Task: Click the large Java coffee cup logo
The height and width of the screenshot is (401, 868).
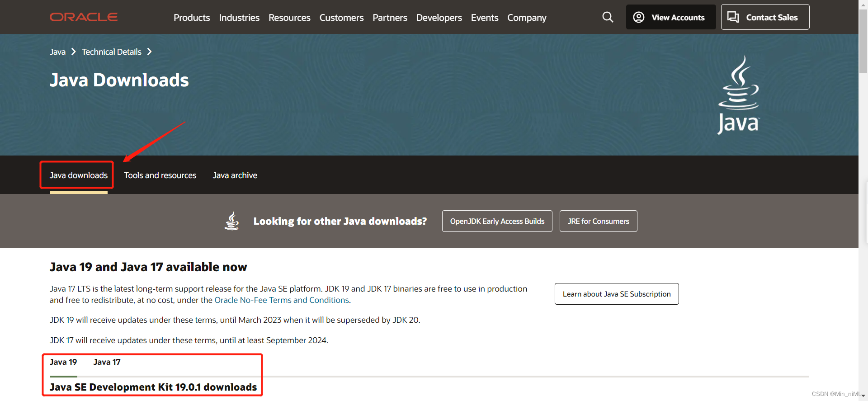Action: 739,95
